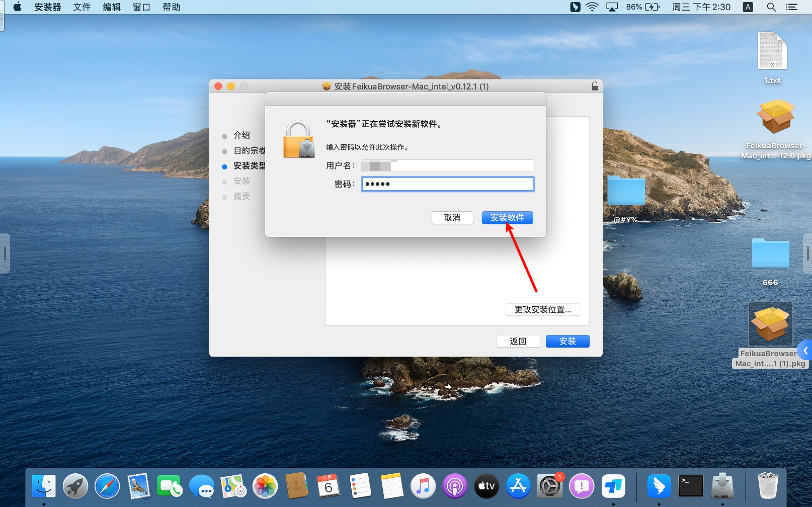Click the 用户名 text field
The image size is (812, 507).
447,166
